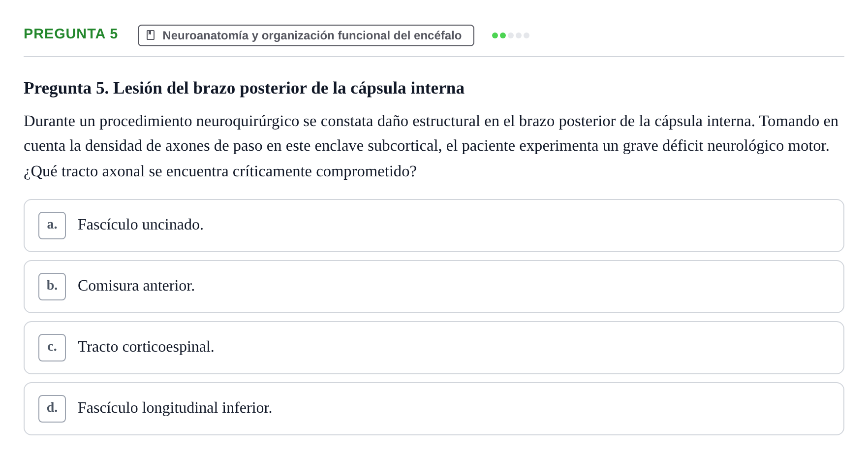Screen dimensions: 868x459
Task: Click the Neuroanatomía topic tag
Action: [306, 35]
